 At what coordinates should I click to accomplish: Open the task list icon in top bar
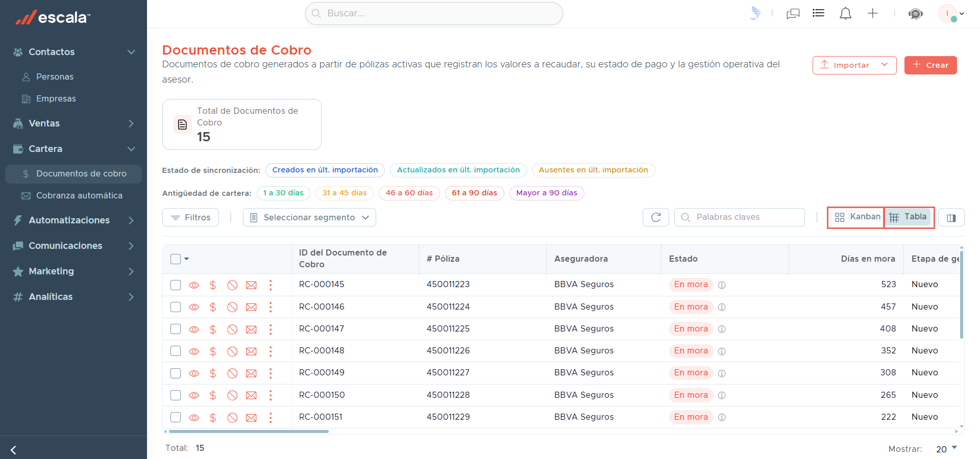tap(819, 13)
